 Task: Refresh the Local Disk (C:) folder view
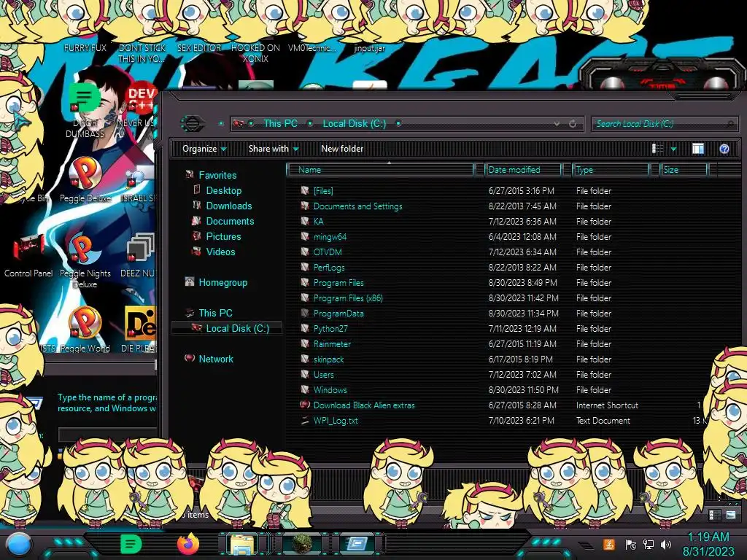click(x=573, y=124)
